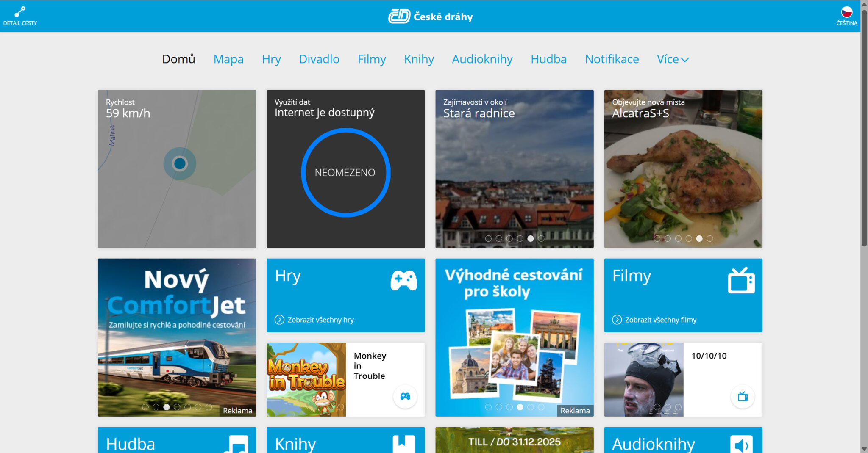The width and height of the screenshot is (868, 453).
Task: Click the page vertical scrollbar thumb
Action: point(864,127)
